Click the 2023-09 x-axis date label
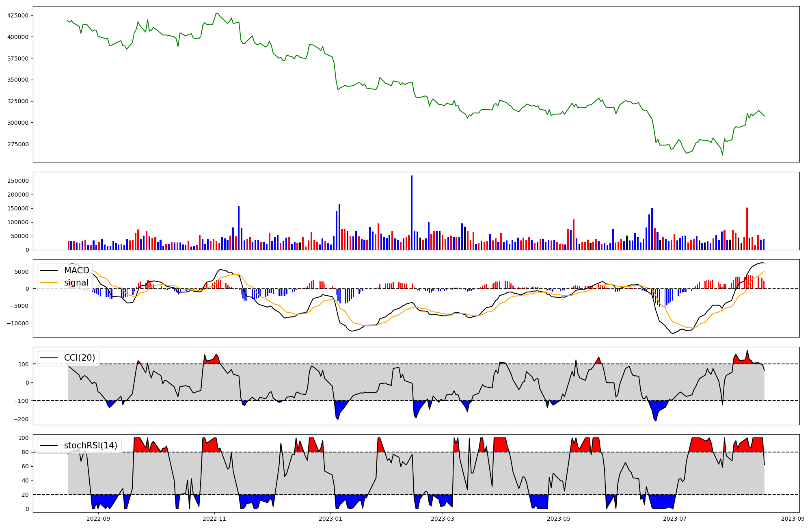This screenshot has height=528, width=812. tap(793, 519)
